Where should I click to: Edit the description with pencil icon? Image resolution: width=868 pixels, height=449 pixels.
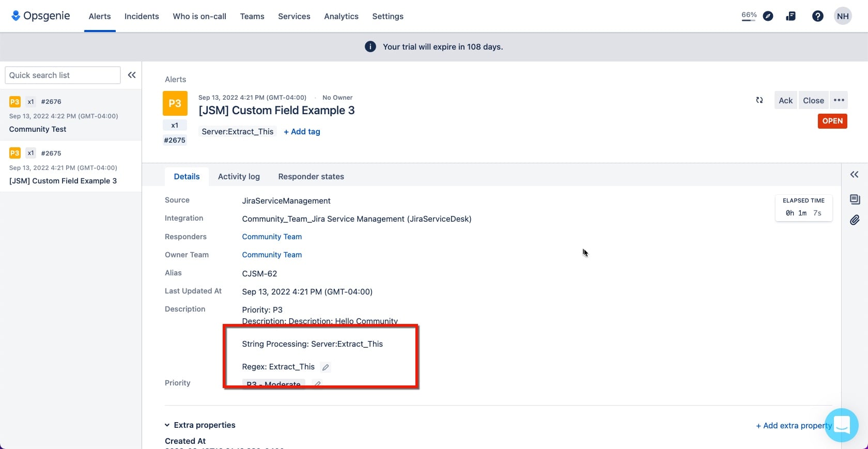tap(326, 367)
